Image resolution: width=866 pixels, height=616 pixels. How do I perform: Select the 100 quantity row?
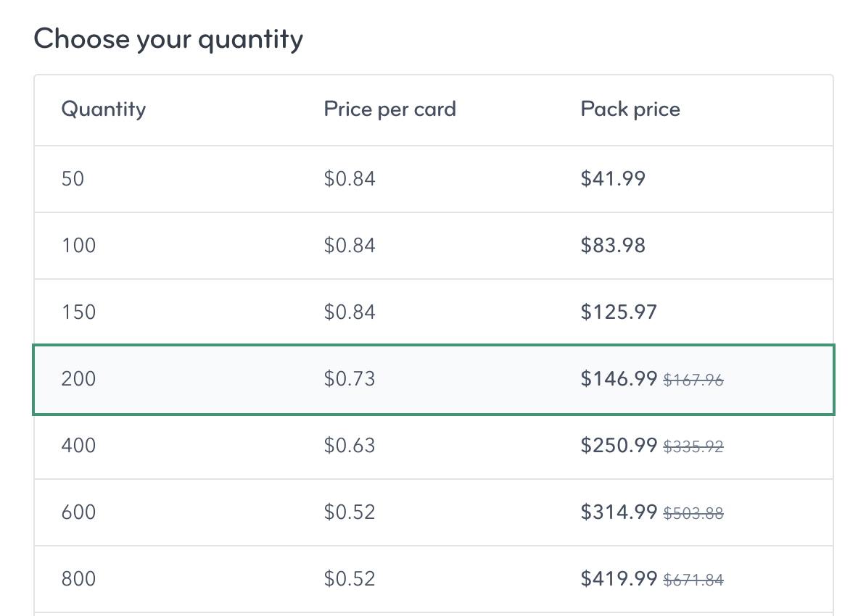pyautogui.click(x=78, y=246)
